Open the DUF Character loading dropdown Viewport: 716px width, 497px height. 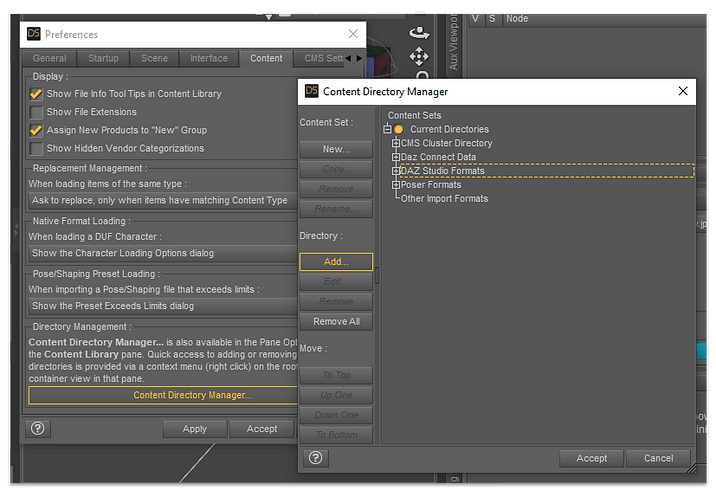(163, 253)
